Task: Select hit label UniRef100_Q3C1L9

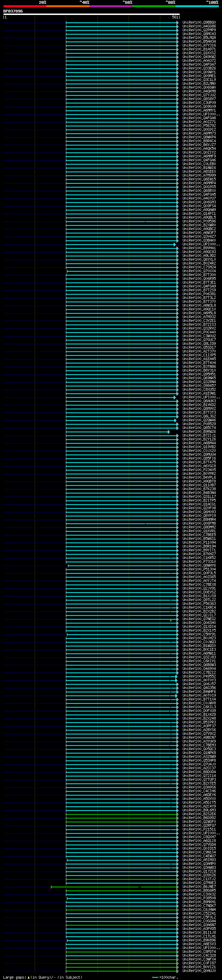Action: [x=199, y=80]
